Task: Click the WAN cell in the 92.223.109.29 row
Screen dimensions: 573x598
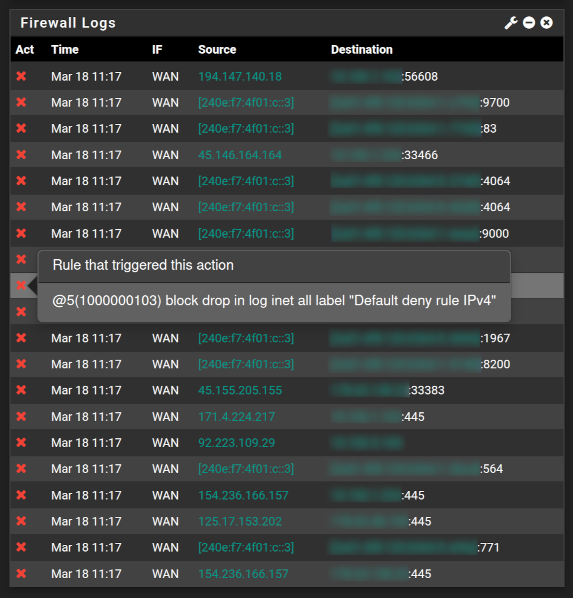Action: click(x=165, y=443)
